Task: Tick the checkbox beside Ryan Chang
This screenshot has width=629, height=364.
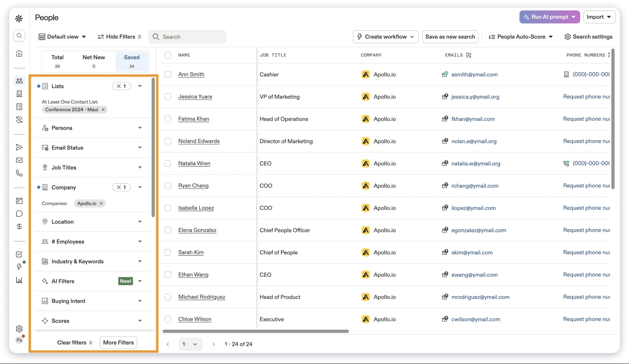Action: pos(168,186)
